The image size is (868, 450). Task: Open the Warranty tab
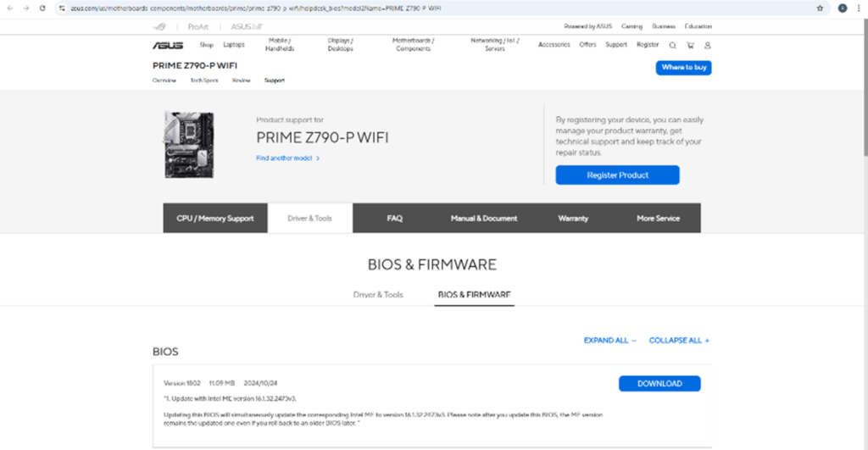pyautogui.click(x=573, y=218)
